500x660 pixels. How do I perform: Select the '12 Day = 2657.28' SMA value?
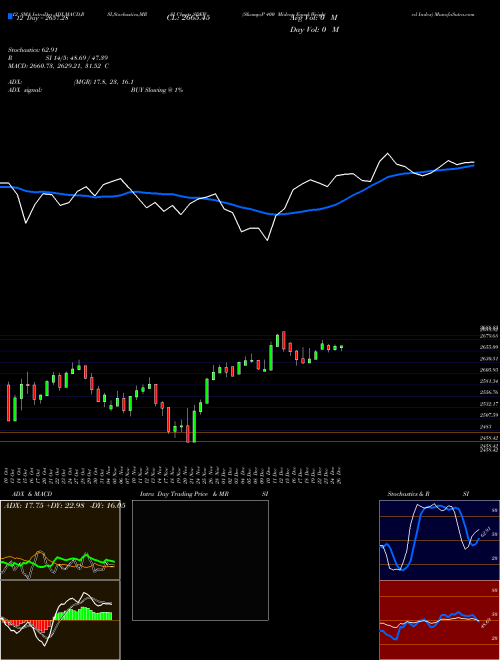[x=41, y=18]
